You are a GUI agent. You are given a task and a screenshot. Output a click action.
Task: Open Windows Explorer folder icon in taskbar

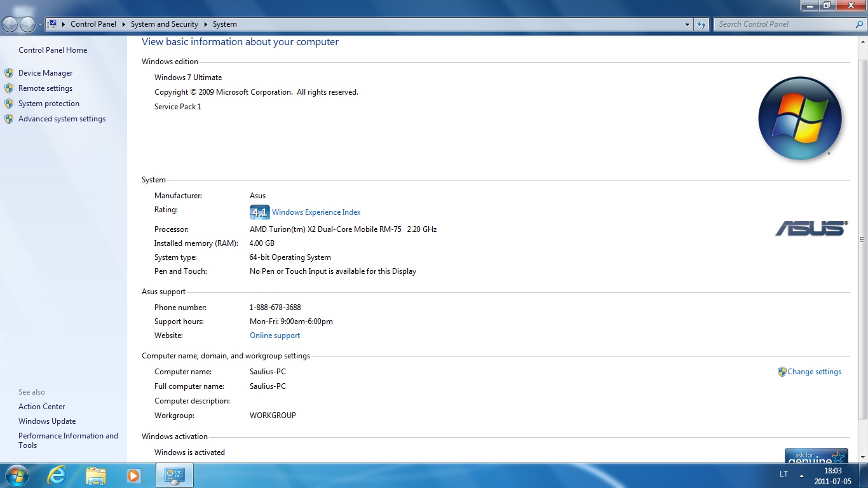pyautogui.click(x=96, y=475)
